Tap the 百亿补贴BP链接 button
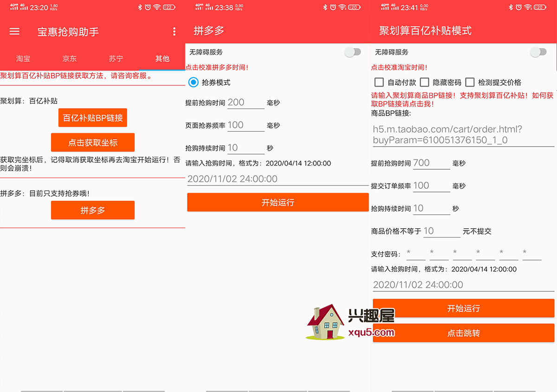 (93, 118)
